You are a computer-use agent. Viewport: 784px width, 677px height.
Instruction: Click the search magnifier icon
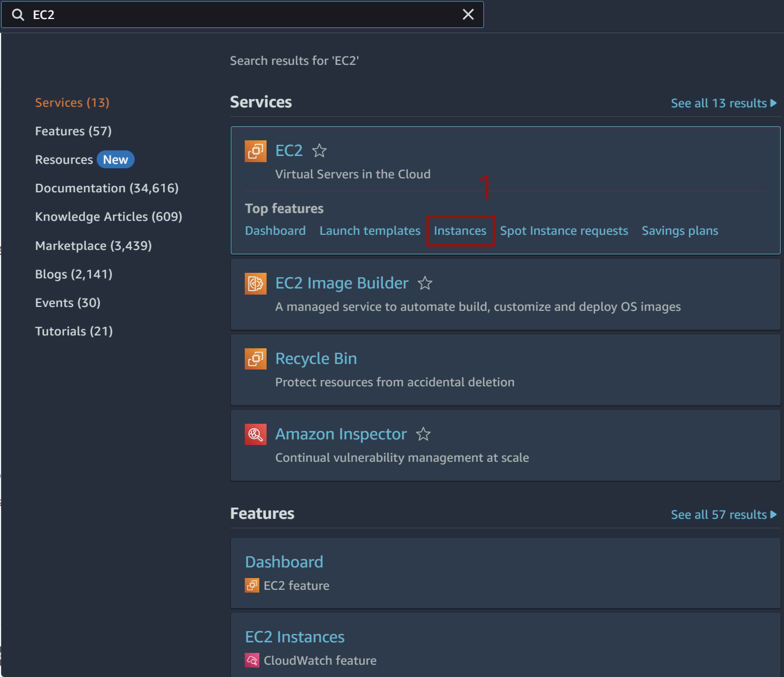coord(18,15)
